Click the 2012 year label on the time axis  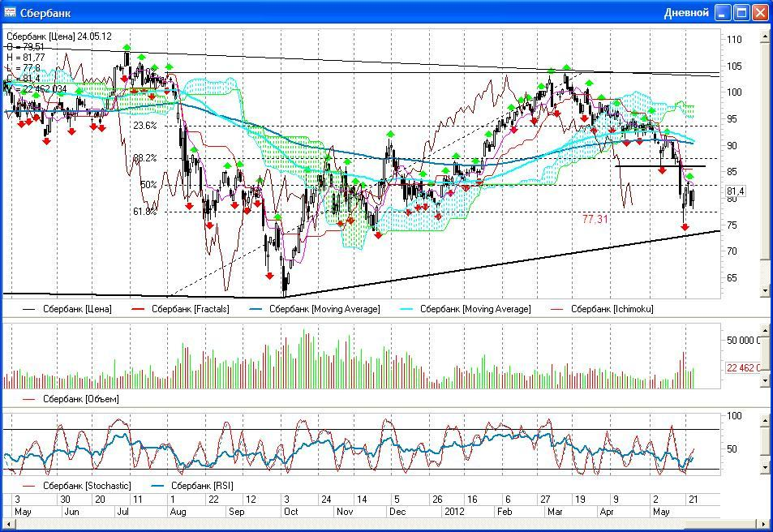click(454, 511)
